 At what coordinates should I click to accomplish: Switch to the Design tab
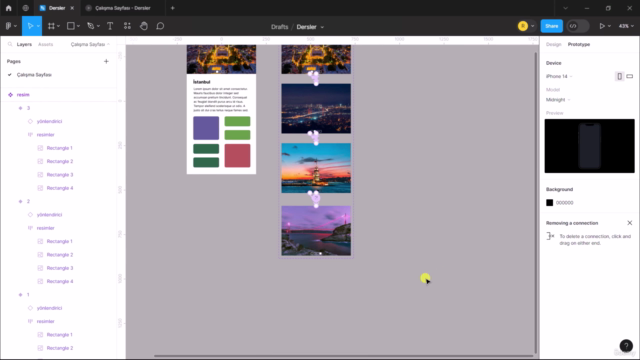pyautogui.click(x=553, y=44)
